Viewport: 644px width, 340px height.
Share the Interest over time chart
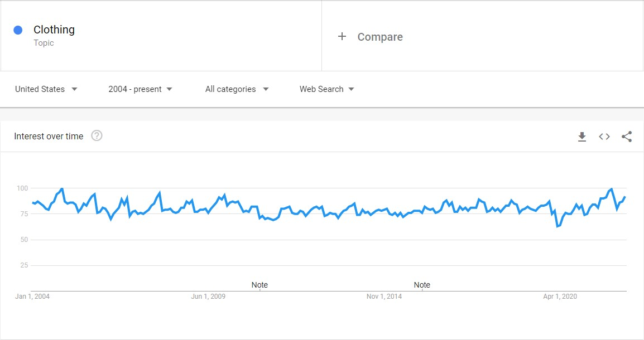click(x=627, y=137)
